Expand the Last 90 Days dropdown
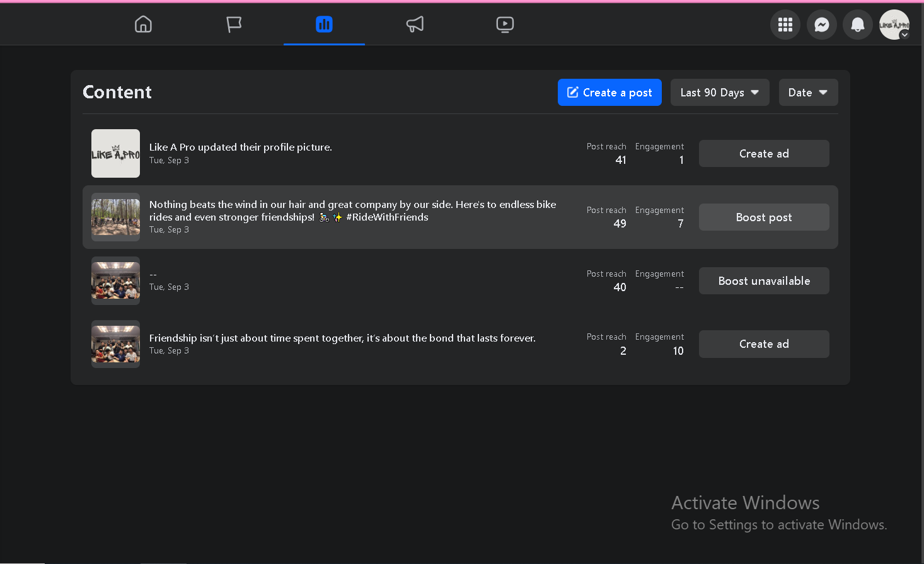924x564 pixels. coord(720,93)
